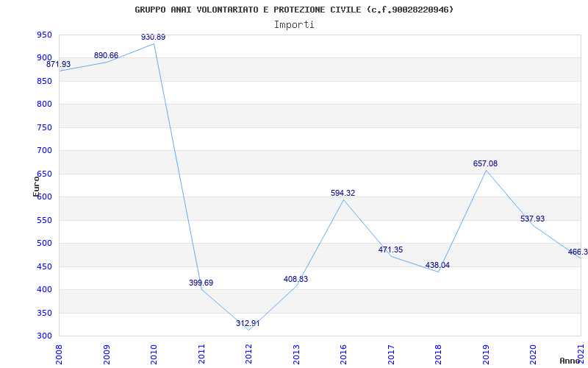The image size is (588, 368).
Task: Click the 2016 year tick label
Action: [343, 351]
